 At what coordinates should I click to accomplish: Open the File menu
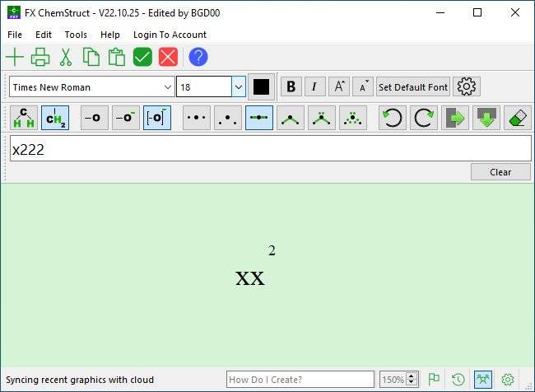pos(15,35)
